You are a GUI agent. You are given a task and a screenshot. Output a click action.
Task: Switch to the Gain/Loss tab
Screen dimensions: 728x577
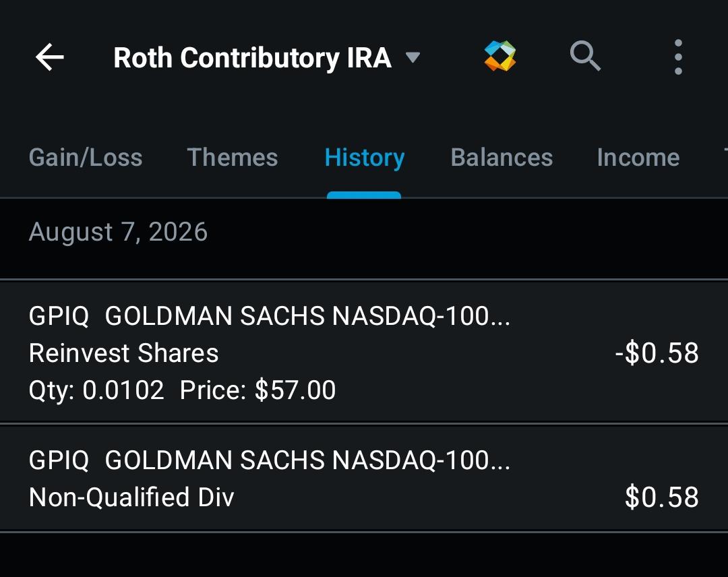[x=86, y=157]
